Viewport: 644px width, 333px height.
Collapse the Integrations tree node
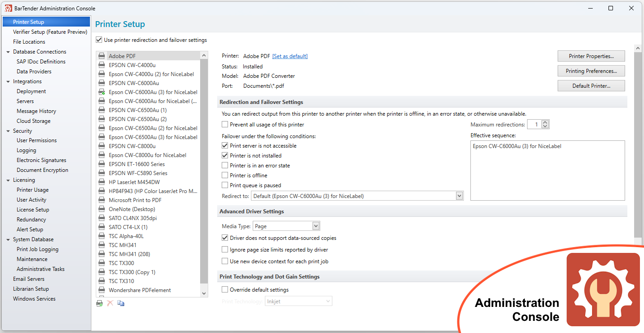pyautogui.click(x=8, y=81)
